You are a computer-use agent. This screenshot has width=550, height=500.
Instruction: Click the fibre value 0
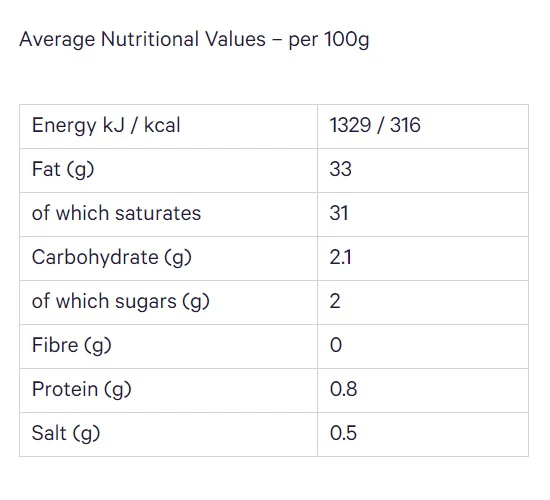(x=336, y=345)
